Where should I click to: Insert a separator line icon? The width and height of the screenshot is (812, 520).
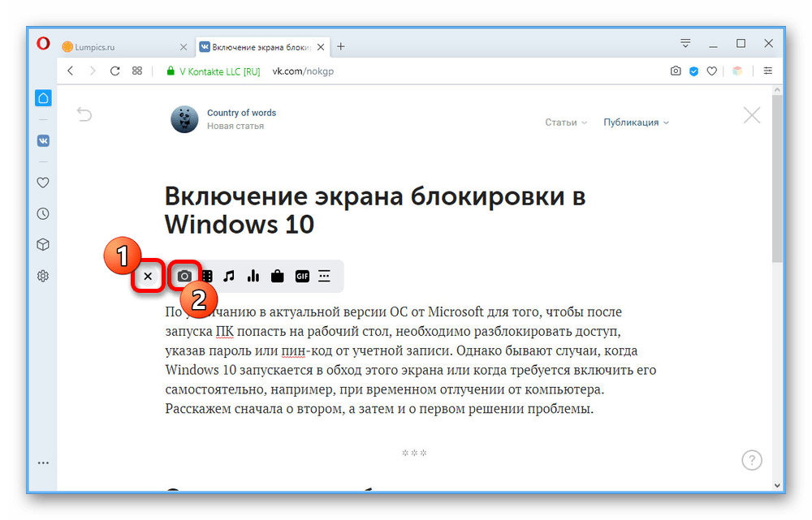[324, 277]
